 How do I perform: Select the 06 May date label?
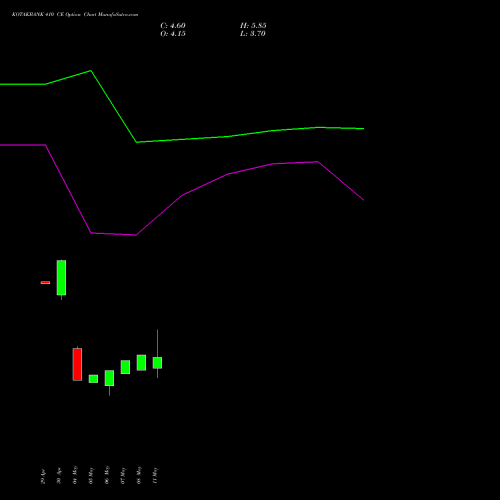coord(107,475)
